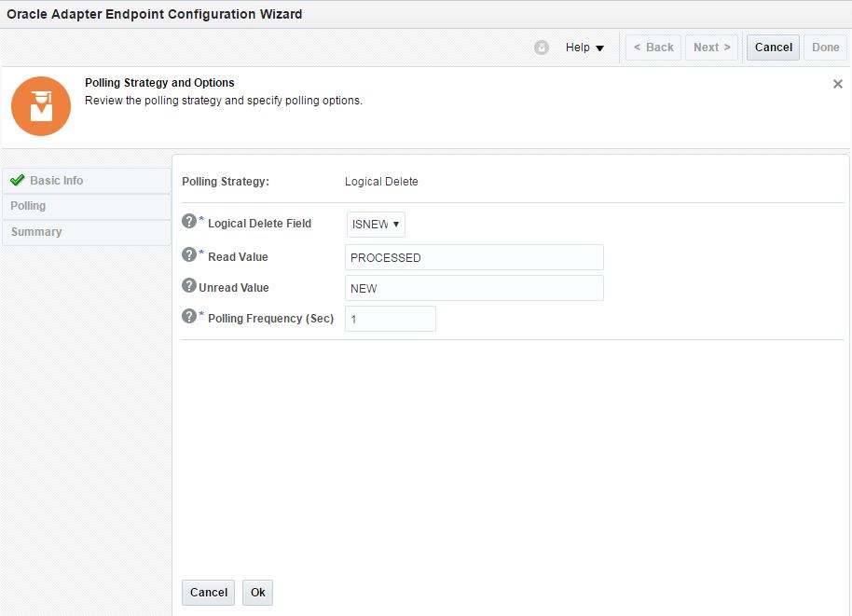This screenshot has width=852, height=616.
Task: Click help icon beside Logical Delete Field
Action: 189,222
